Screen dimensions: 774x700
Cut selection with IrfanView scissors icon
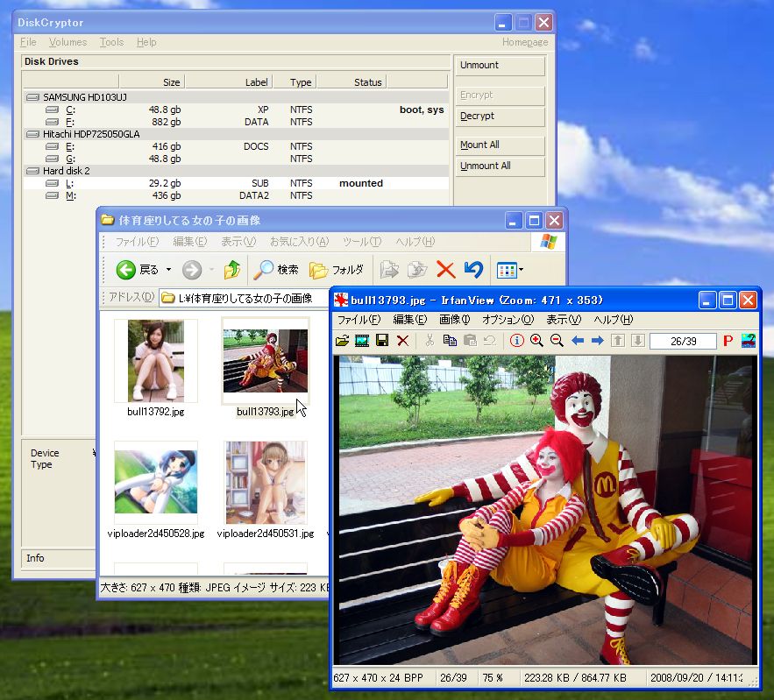click(x=430, y=341)
